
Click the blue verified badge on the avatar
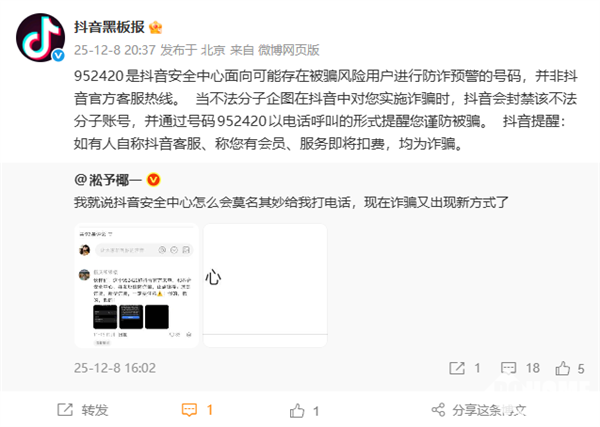coord(58,55)
